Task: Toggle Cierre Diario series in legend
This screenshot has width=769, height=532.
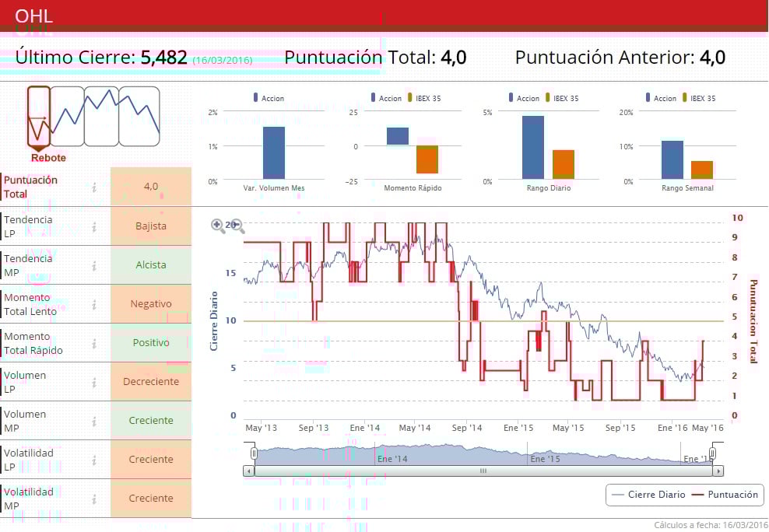Action: [x=648, y=495]
